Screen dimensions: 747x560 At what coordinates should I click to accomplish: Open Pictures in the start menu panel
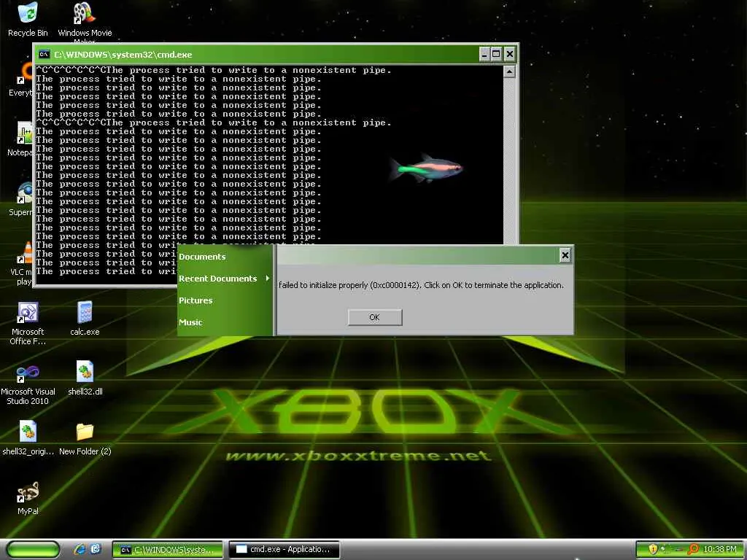196,300
